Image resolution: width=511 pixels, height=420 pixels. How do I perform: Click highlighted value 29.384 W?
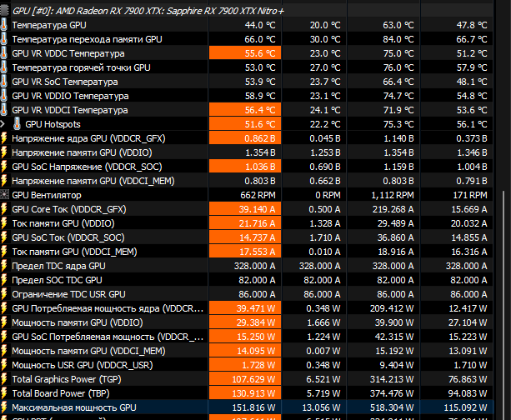click(x=245, y=322)
